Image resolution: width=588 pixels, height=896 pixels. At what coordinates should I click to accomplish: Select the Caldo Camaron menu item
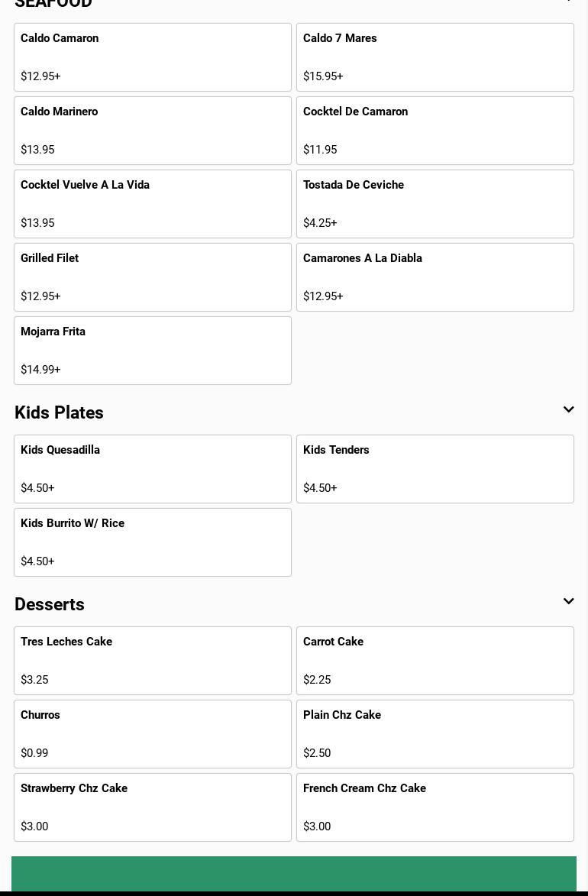[153, 57]
